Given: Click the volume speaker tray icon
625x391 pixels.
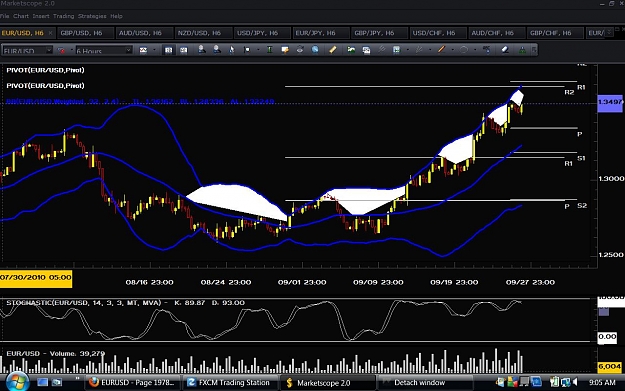Looking at the screenshot, I should (575, 382).
